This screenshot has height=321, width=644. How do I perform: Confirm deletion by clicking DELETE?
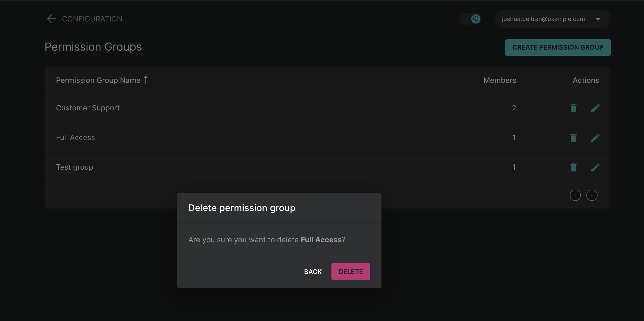(x=351, y=271)
